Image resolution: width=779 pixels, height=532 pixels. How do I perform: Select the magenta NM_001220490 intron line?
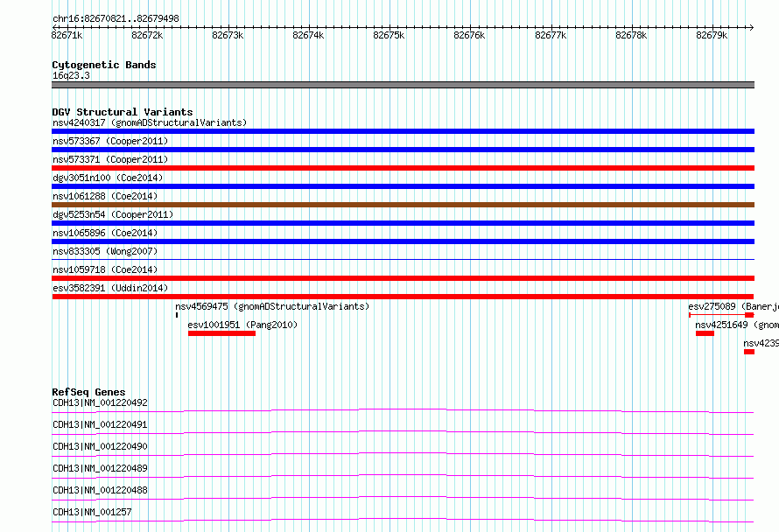point(403,454)
